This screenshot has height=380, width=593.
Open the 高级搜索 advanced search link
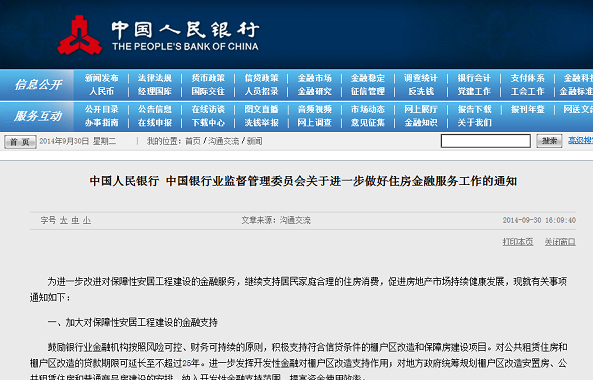(x=580, y=141)
